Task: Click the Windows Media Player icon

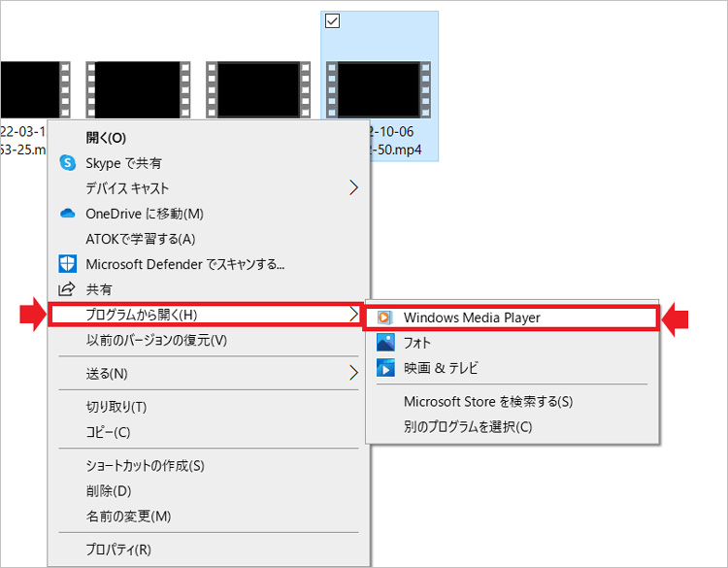Action: [385, 317]
